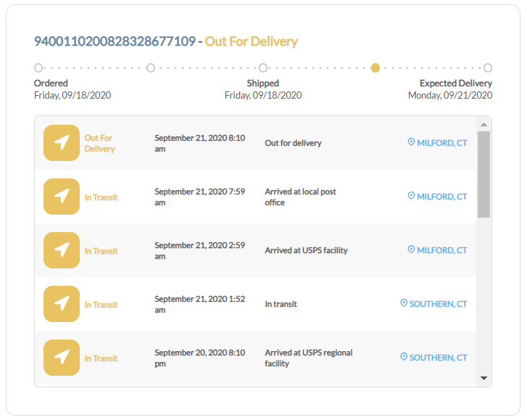Click the 7:59 am In Transit arrow icon
Image resolution: width=527 pixels, height=420 pixels.
[62, 197]
